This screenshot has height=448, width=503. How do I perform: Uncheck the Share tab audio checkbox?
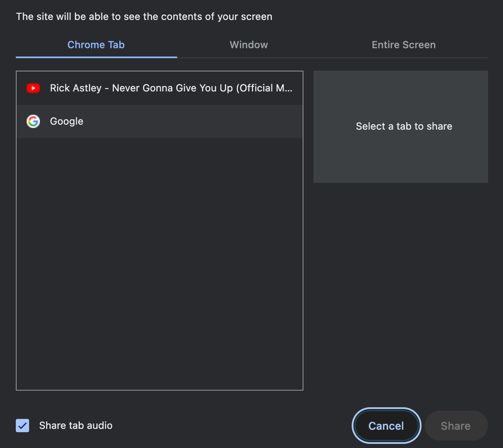point(22,426)
